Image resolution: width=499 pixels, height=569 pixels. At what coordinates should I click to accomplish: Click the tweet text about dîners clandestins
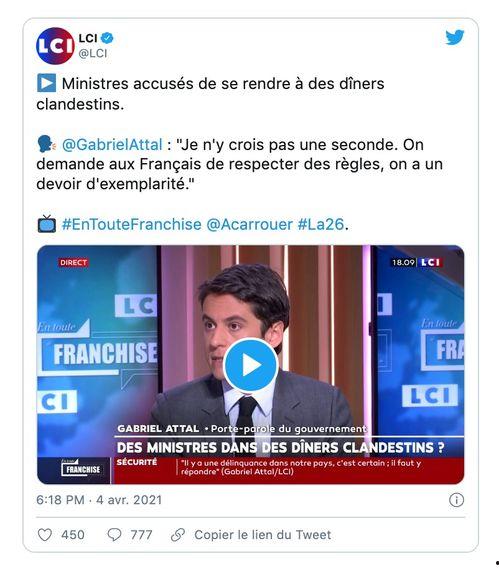click(210, 94)
